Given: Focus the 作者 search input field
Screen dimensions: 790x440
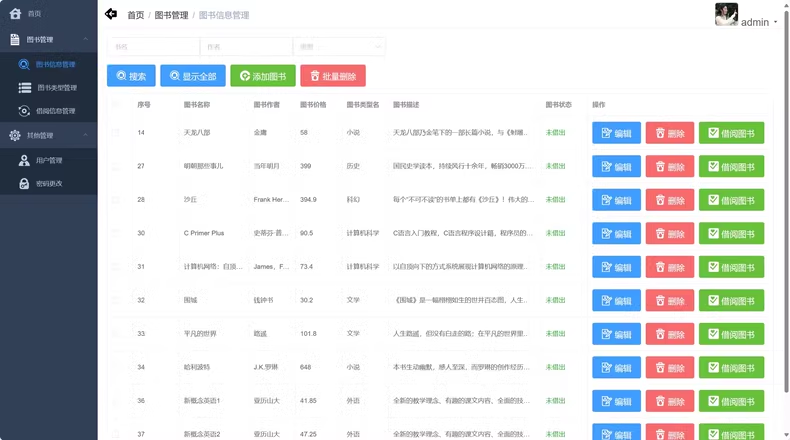Looking at the screenshot, I should (246, 47).
